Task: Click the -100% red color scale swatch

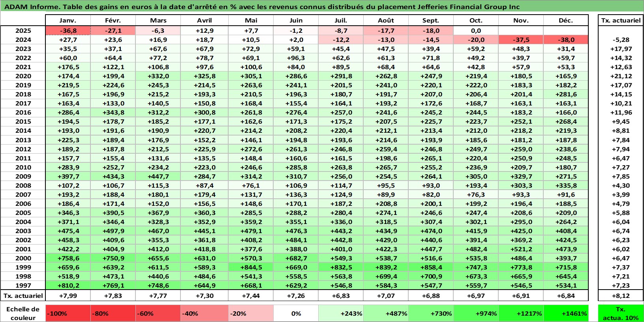Action: point(68,313)
